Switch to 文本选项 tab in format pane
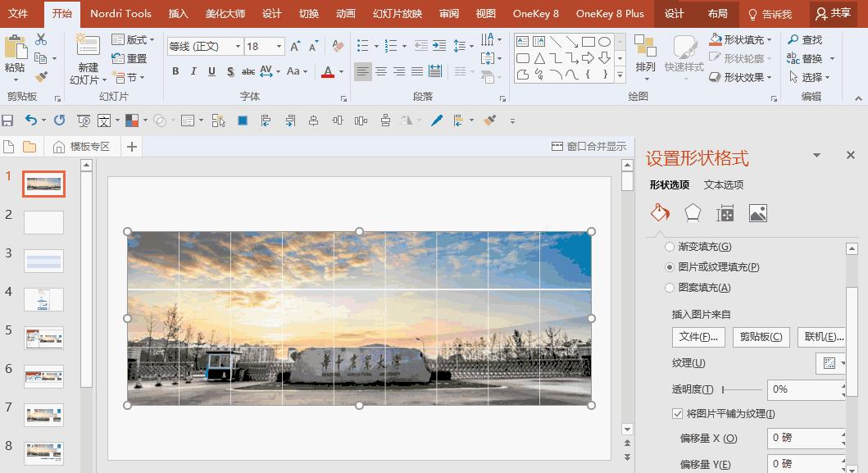The width and height of the screenshot is (868, 473). [724, 184]
